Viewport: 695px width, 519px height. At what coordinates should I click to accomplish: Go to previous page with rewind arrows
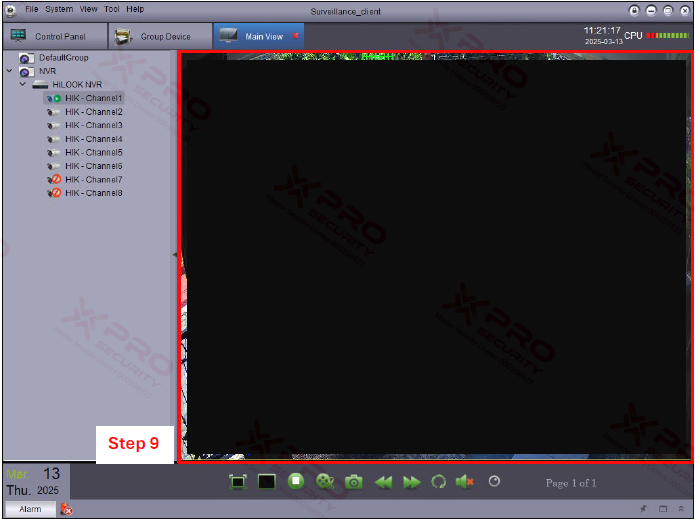pos(383,482)
